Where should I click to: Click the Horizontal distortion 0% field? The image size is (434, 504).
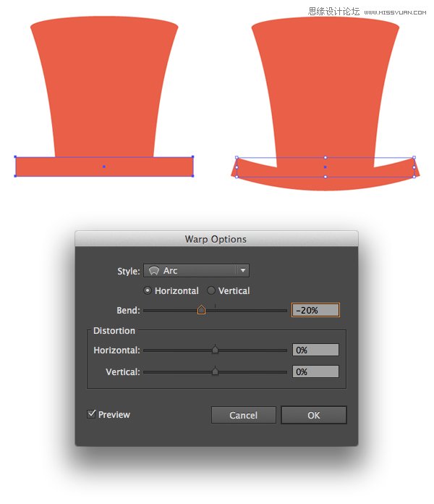(x=315, y=350)
